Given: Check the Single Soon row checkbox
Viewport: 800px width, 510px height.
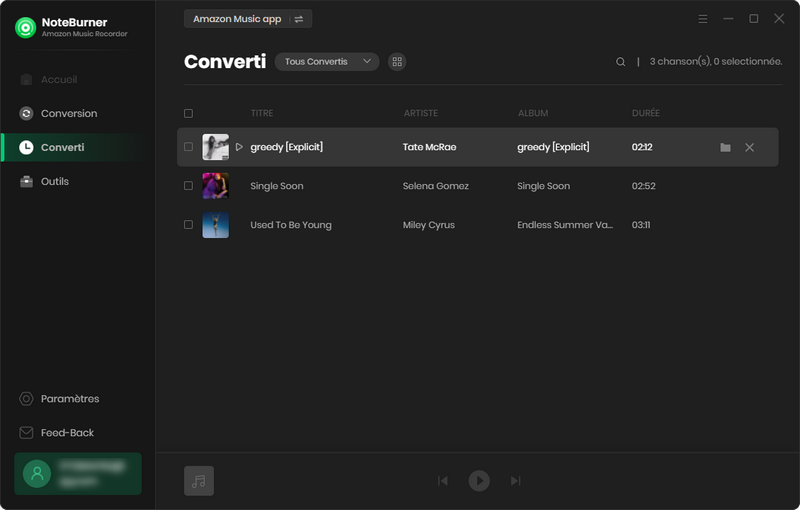Looking at the screenshot, I should click(x=188, y=186).
